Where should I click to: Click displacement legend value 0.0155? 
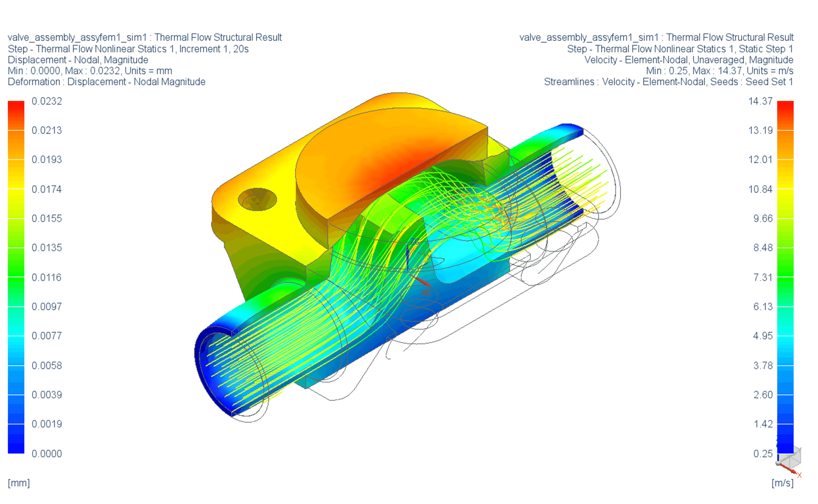47,219
